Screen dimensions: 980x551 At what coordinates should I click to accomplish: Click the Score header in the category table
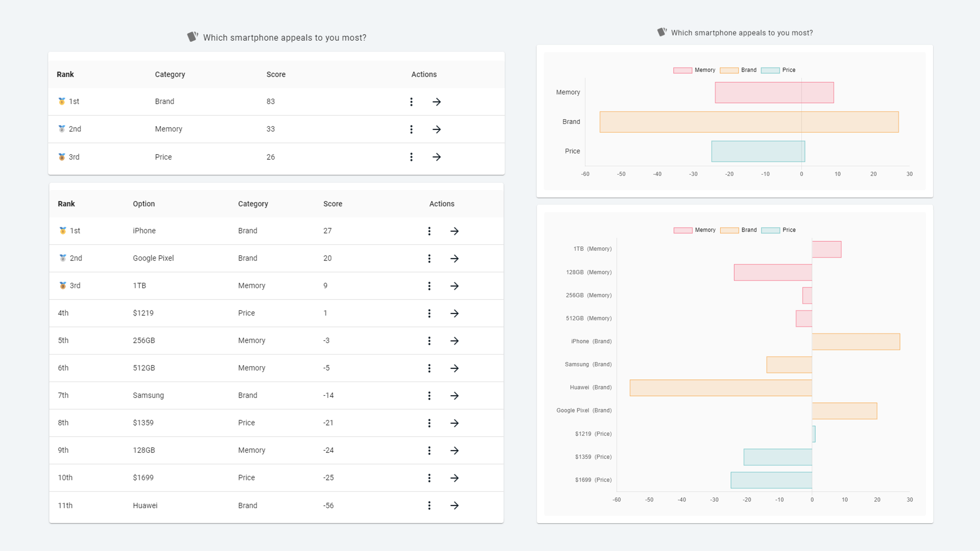276,74
